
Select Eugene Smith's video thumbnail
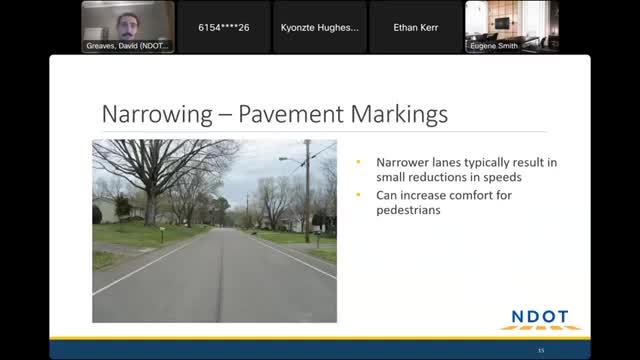tap(512, 27)
